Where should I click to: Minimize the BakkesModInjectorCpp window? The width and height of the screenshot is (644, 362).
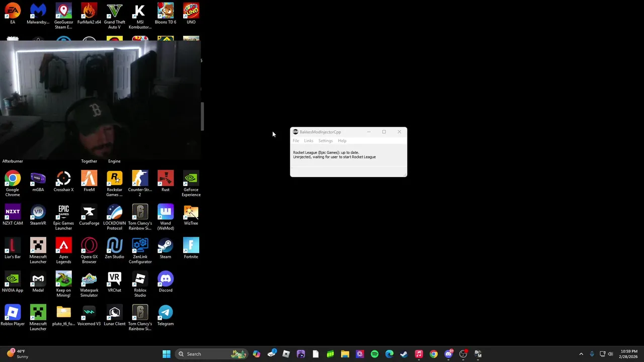pos(369,132)
